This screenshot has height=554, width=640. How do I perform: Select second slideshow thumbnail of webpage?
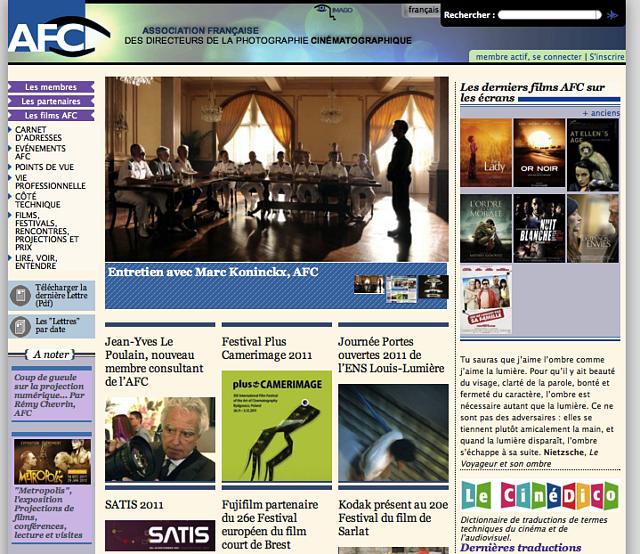click(402, 289)
